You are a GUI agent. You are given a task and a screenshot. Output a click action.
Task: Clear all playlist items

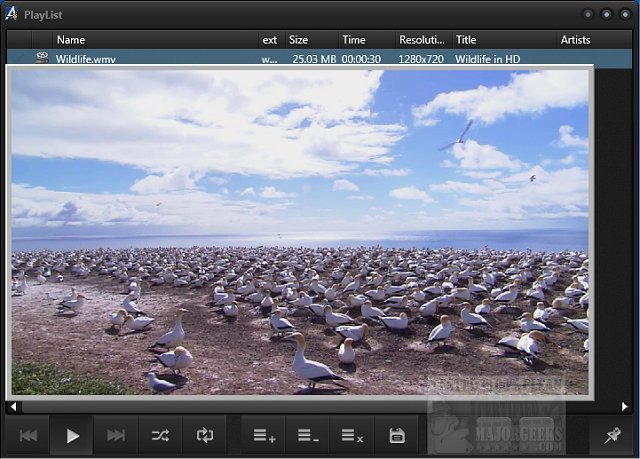pyautogui.click(x=352, y=435)
